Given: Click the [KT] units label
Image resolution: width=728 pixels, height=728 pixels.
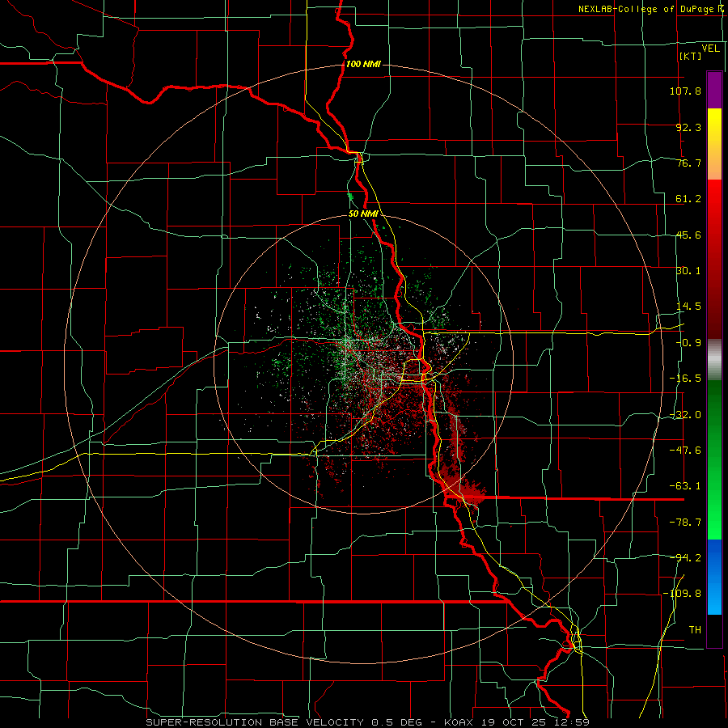Looking at the screenshot, I should 691,56.
